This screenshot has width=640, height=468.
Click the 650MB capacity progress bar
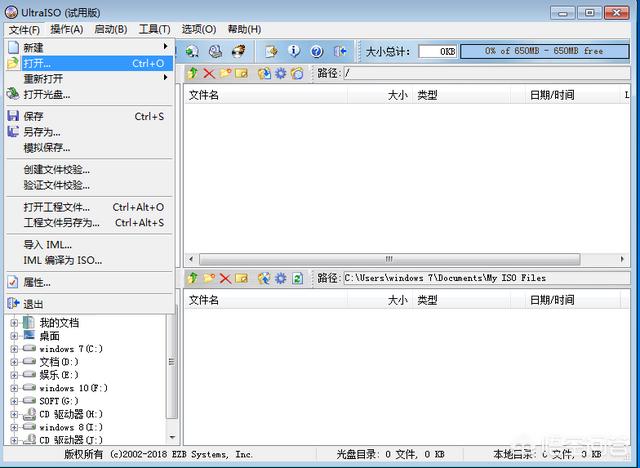544,51
